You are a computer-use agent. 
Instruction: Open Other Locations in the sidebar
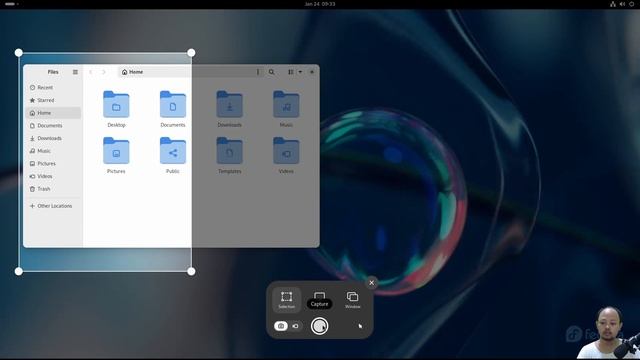click(53, 206)
